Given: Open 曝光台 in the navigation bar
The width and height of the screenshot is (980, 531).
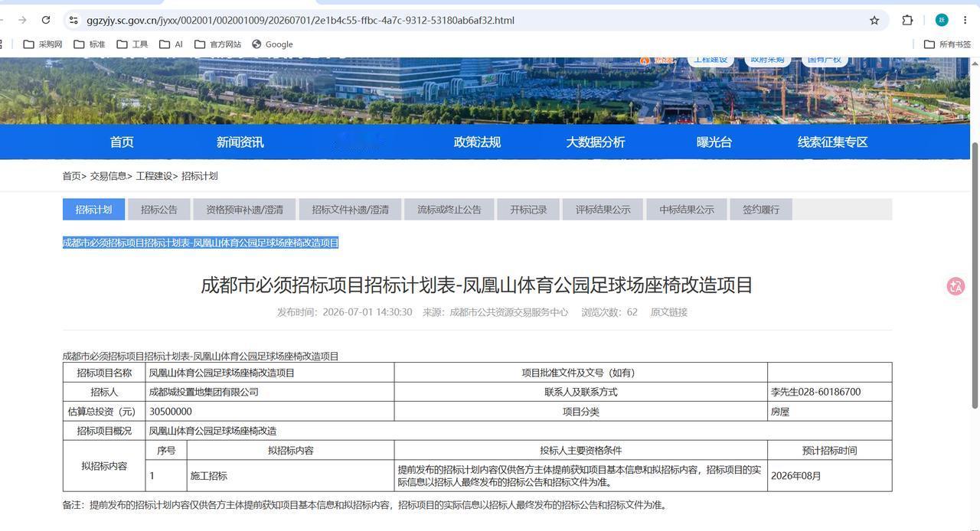Looking at the screenshot, I should point(714,142).
